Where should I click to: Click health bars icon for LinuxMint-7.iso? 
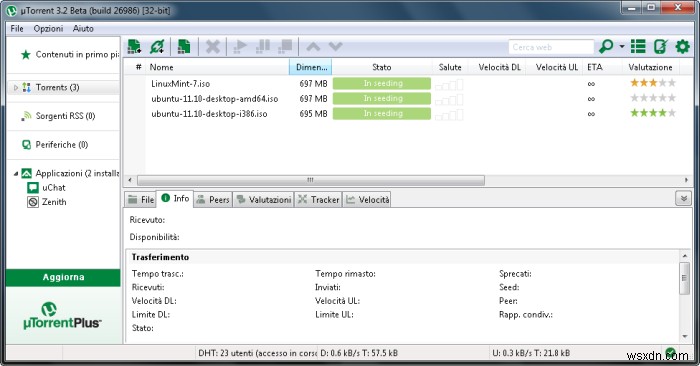(449, 84)
